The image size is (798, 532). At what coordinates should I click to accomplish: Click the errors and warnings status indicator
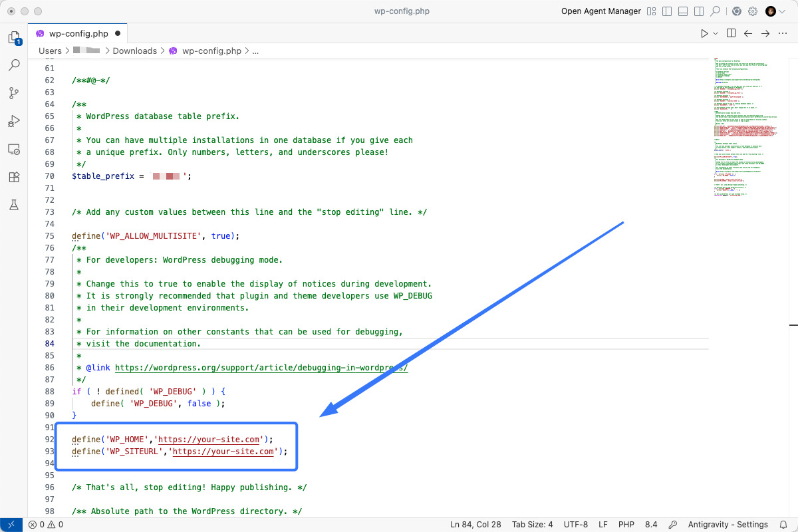pyautogui.click(x=46, y=524)
